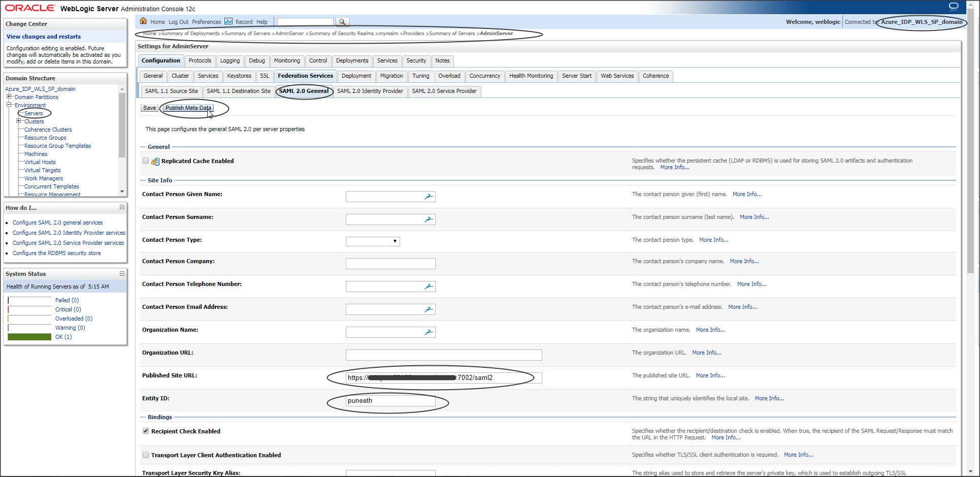The image size is (980, 477).
Task: Open Preferences from the toolbar
Action: (206, 22)
